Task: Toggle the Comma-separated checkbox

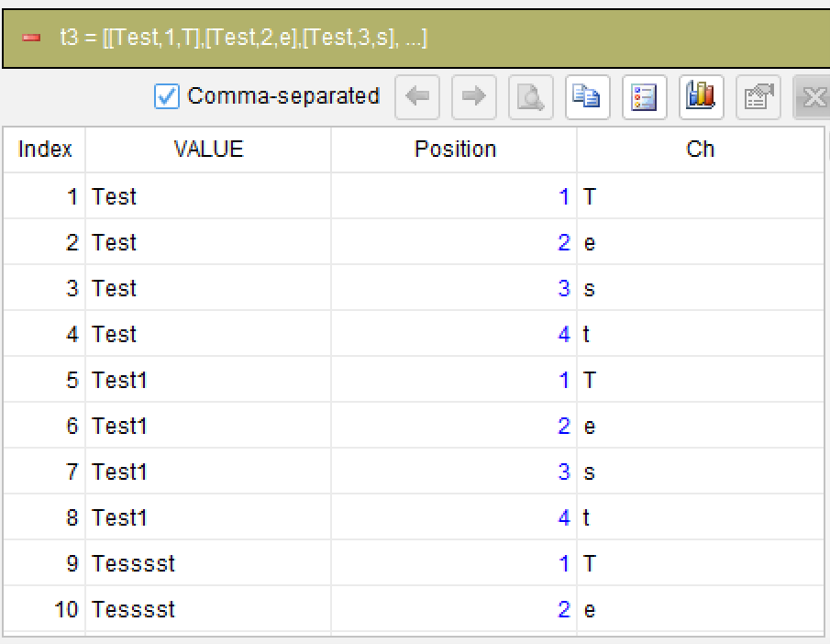Action: pyautogui.click(x=167, y=96)
